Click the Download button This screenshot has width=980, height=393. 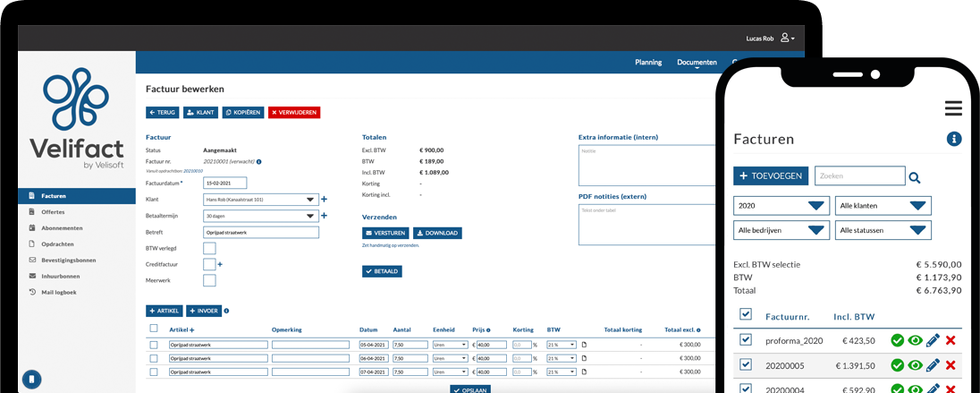pos(437,233)
